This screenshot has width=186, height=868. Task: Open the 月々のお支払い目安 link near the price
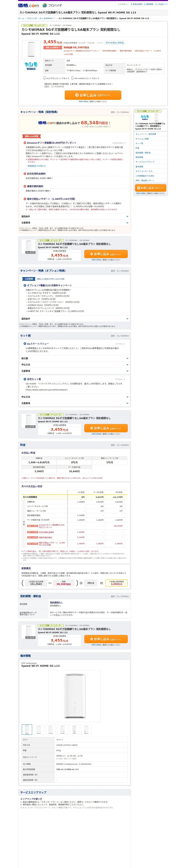(114, 43)
